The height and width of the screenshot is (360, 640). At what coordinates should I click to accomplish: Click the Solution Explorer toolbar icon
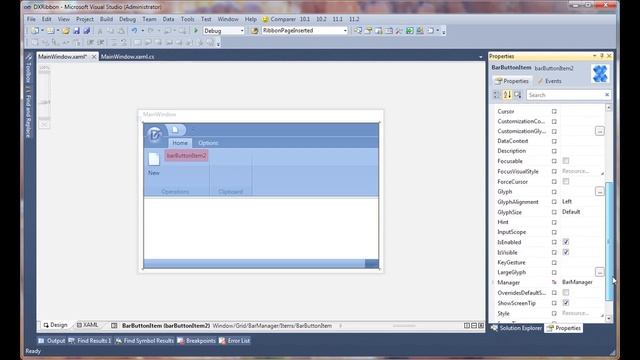pos(358,31)
